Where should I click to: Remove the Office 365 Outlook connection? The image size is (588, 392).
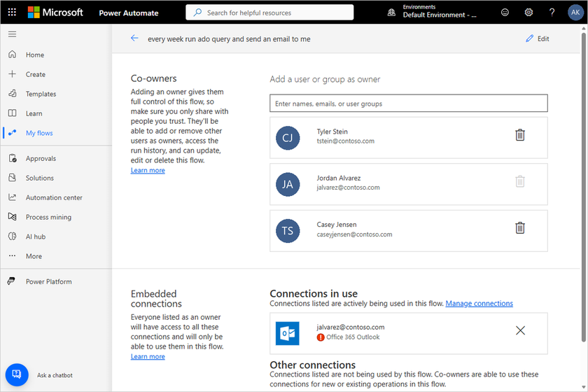520,330
